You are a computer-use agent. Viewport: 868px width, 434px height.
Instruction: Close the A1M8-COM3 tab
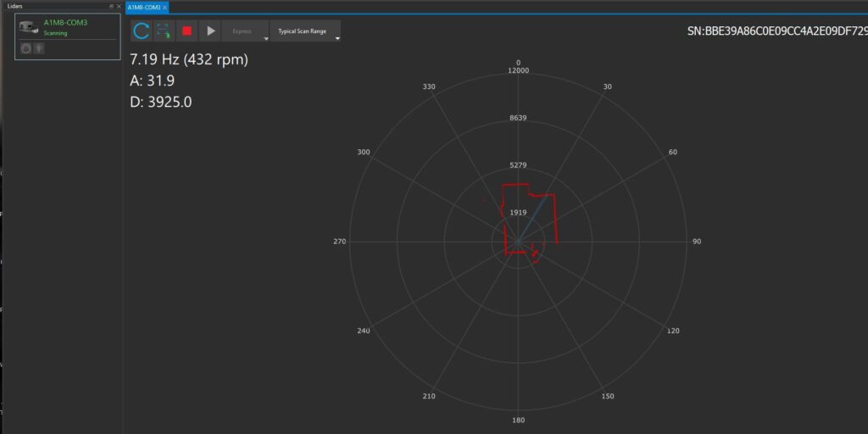164,7
